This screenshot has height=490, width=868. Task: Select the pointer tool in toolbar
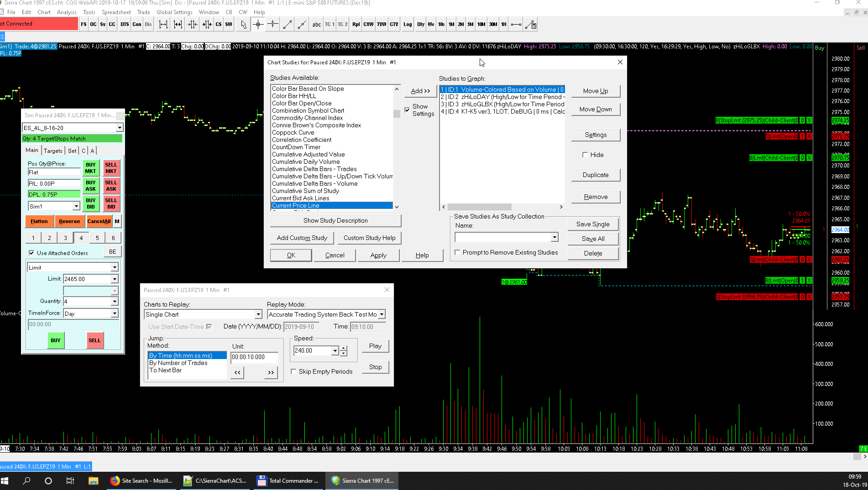[x=243, y=25]
